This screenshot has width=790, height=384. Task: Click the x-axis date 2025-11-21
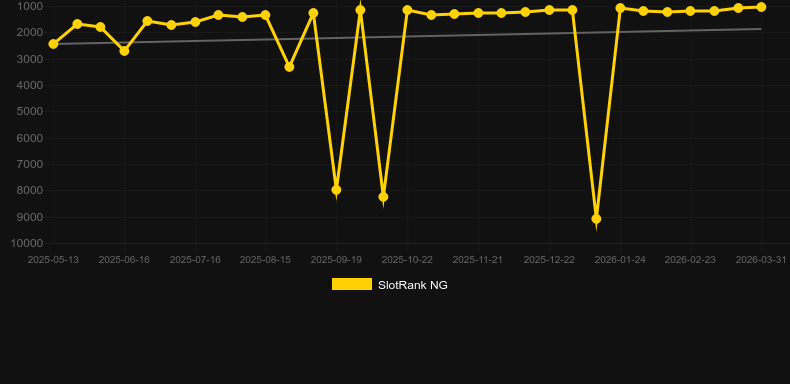pos(478,260)
